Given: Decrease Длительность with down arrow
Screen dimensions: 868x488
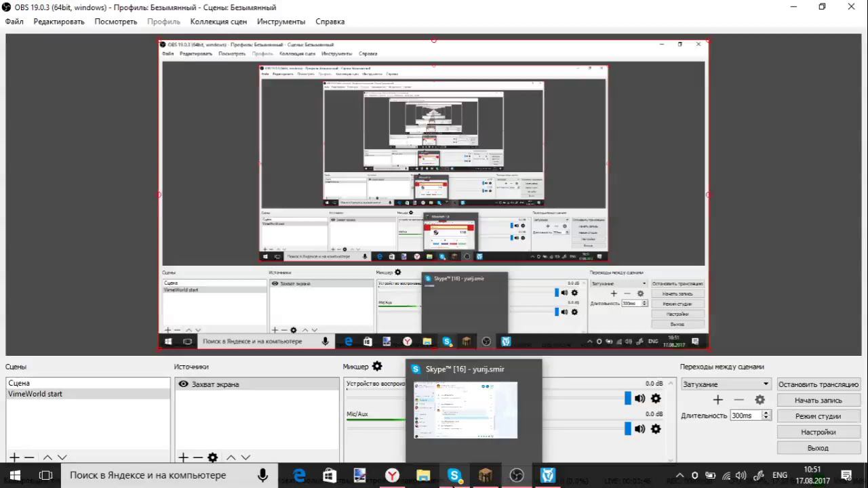Looking at the screenshot, I should pos(766,418).
